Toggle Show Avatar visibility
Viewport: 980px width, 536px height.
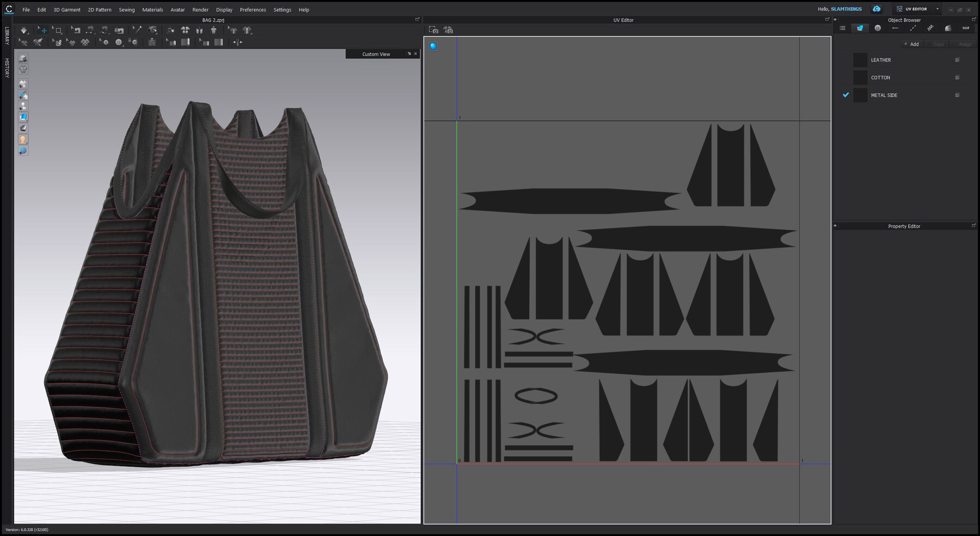[x=23, y=106]
